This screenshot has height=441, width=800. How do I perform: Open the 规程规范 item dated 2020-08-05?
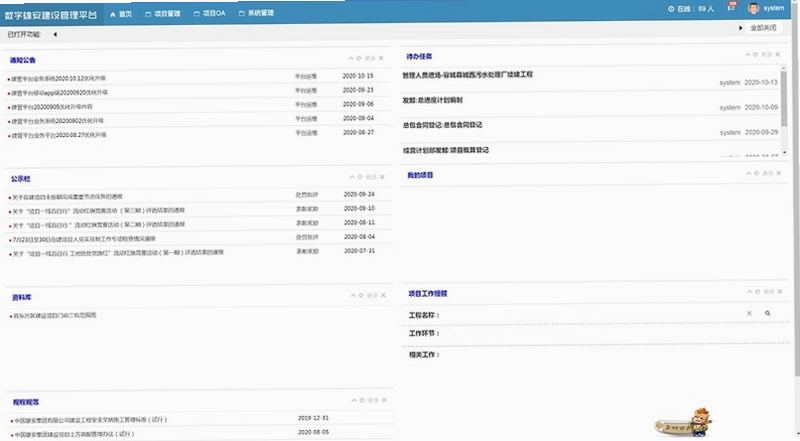[x=73, y=434]
